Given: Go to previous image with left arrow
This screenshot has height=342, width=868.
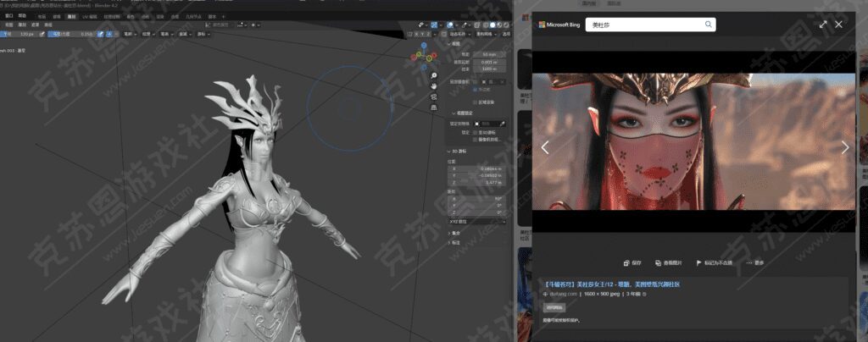Looking at the screenshot, I should click(545, 147).
